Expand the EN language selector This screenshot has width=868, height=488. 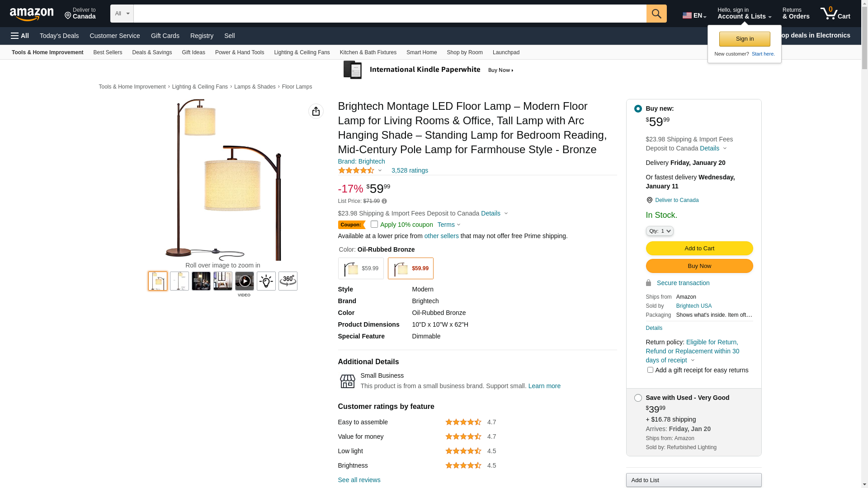tap(694, 15)
